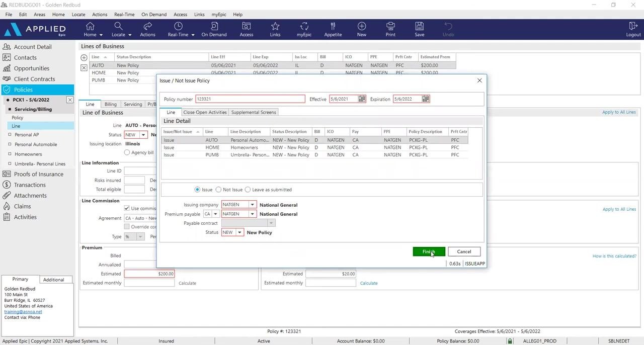Expand the Issuing company dropdown

(253, 205)
